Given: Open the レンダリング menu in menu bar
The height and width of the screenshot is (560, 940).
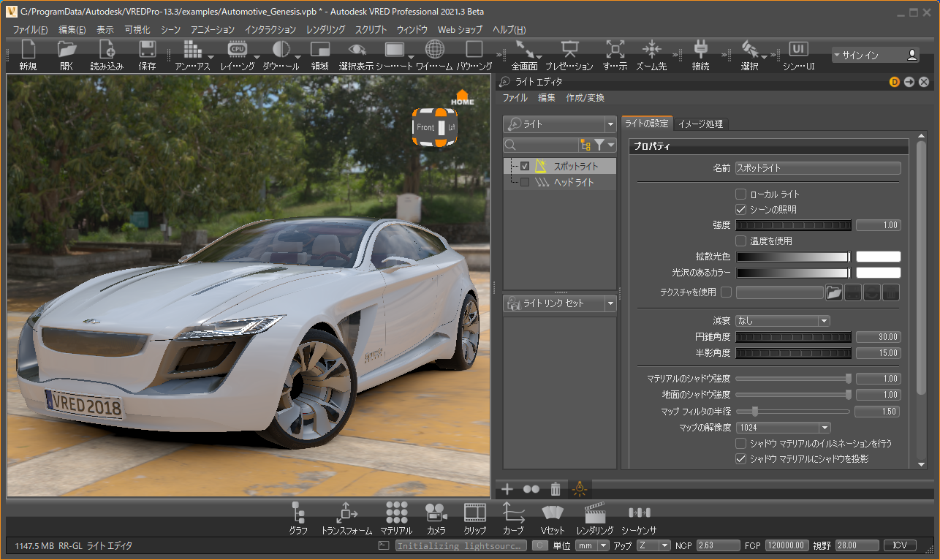Looking at the screenshot, I should point(325,30).
